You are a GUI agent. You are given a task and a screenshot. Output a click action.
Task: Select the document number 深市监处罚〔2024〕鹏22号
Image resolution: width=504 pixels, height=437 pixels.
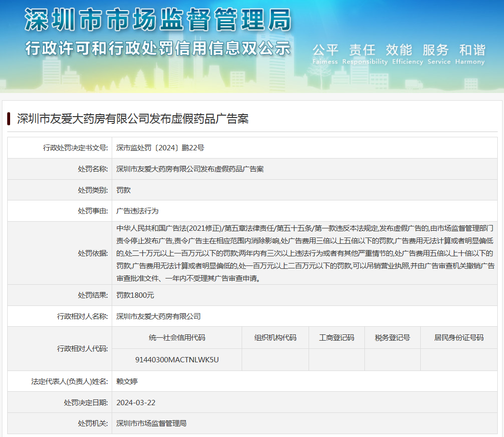click(160, 148)
